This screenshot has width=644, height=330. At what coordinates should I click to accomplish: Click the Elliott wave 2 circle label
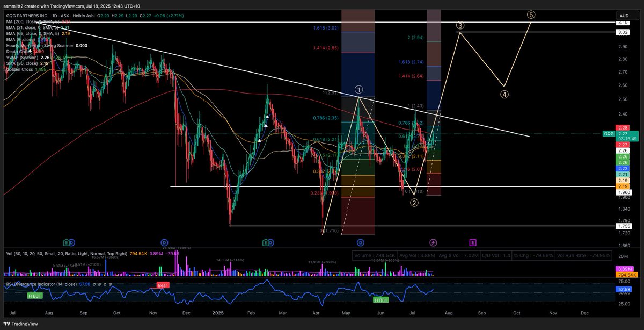point(414,203)
